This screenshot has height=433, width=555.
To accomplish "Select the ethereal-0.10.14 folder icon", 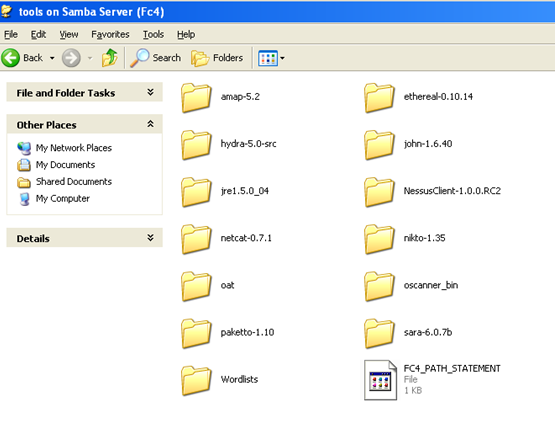I will (x=379, y=97).
